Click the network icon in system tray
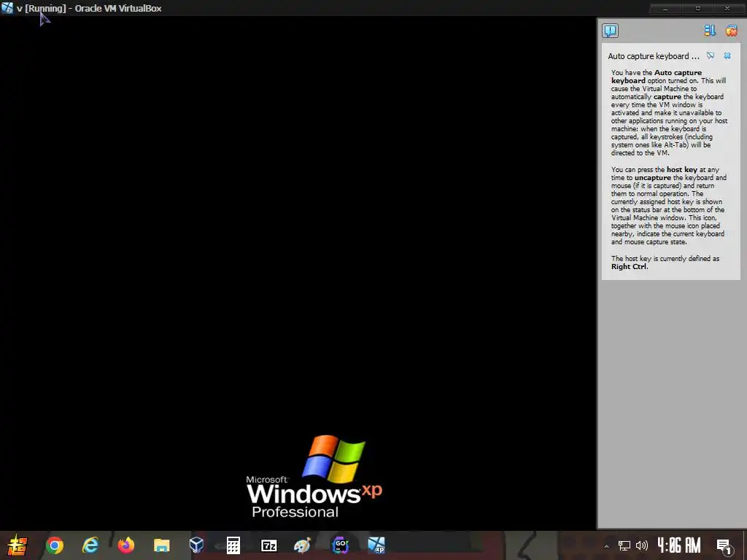This screenshot has width=747, height=560. (624, 545)
